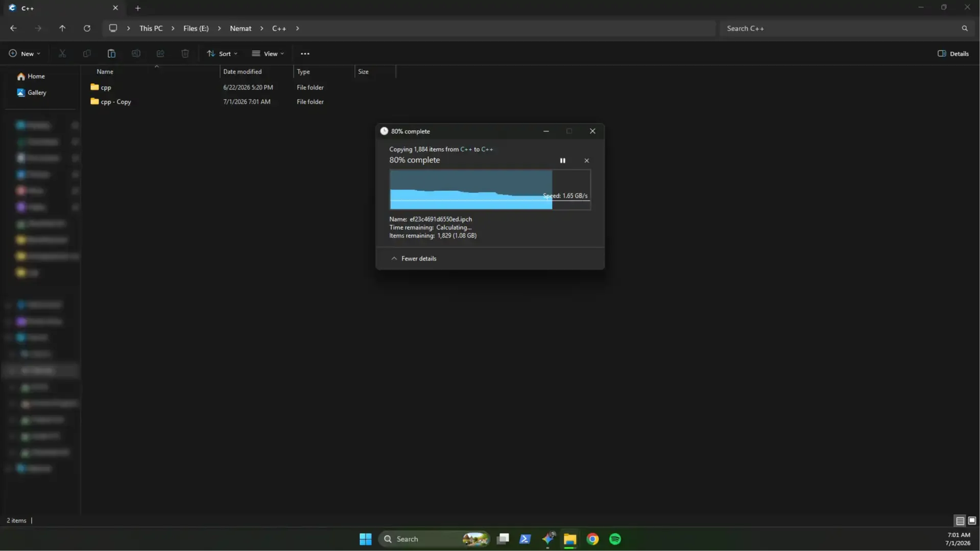Viewport: 980px width, 551px height.
Task: Select Files (E:) breadcrumb
Action: pos(196,29)
